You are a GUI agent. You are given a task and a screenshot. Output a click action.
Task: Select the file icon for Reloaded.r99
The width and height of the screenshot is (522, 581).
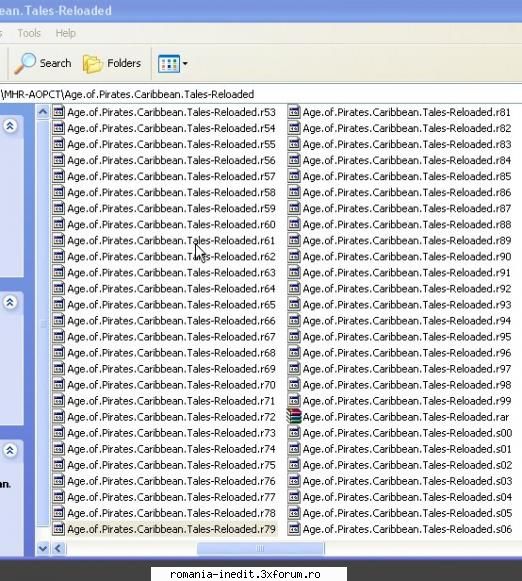pos(294,401)
